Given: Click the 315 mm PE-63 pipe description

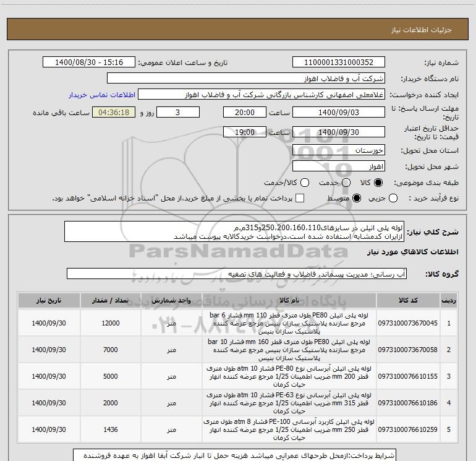Looking at the screenshot, I should click(x=289, y=403).
